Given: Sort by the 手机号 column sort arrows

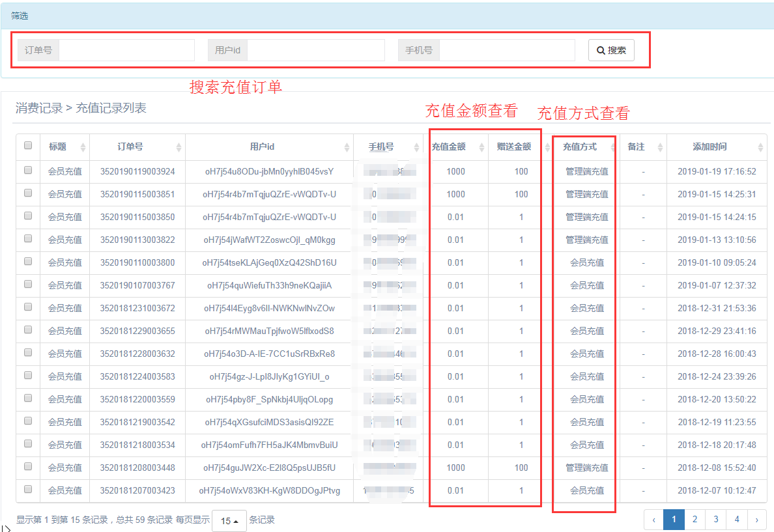Looking at the screenshot, I should pos(416,147).
